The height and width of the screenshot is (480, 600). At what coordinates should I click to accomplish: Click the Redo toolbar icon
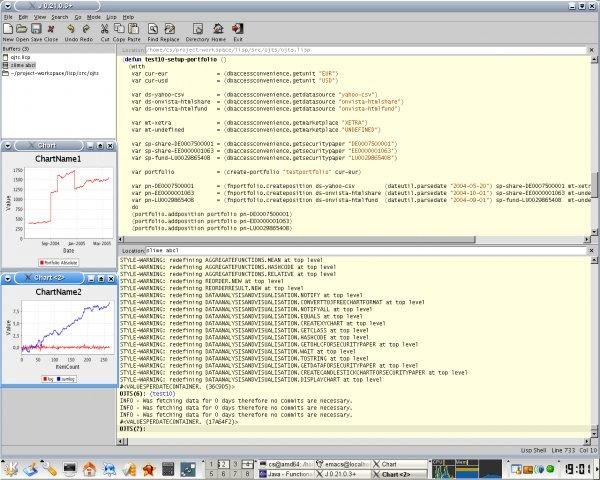[x=86, y=29]
